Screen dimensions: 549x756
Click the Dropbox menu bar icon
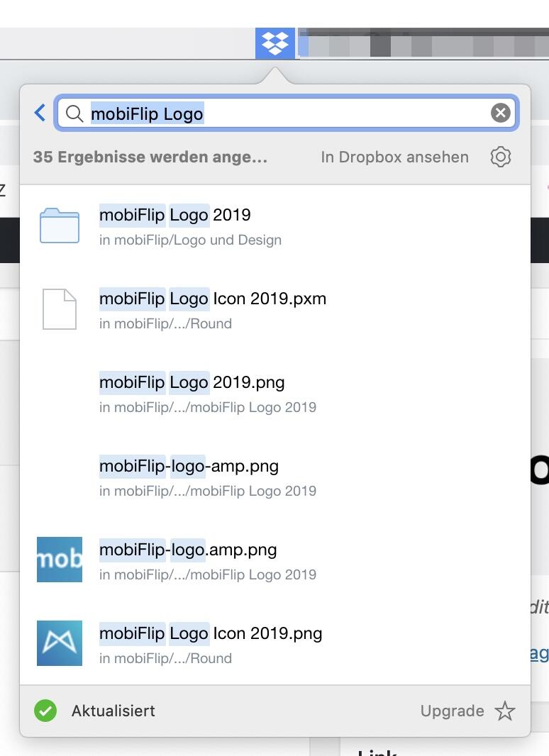point(275,43)
